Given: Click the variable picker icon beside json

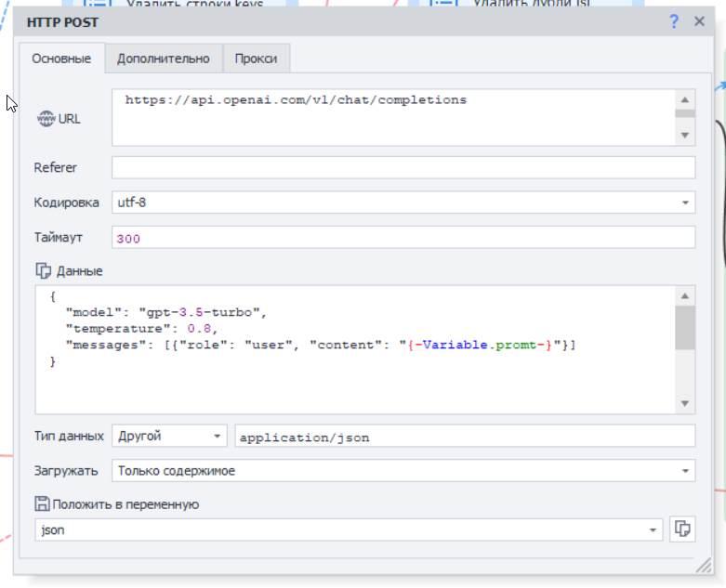Looking at the screenshot, I should pos(682,529).
